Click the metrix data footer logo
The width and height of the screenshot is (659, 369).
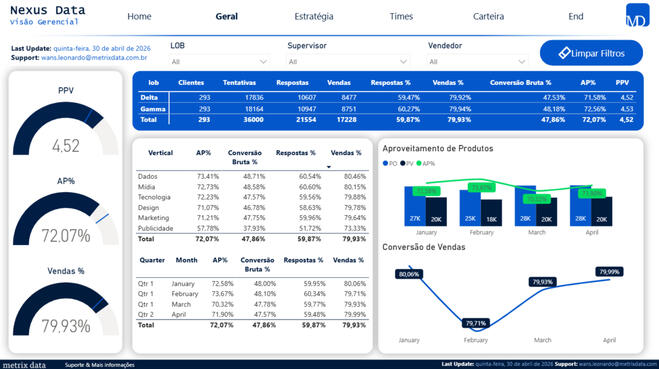(24, 365)
